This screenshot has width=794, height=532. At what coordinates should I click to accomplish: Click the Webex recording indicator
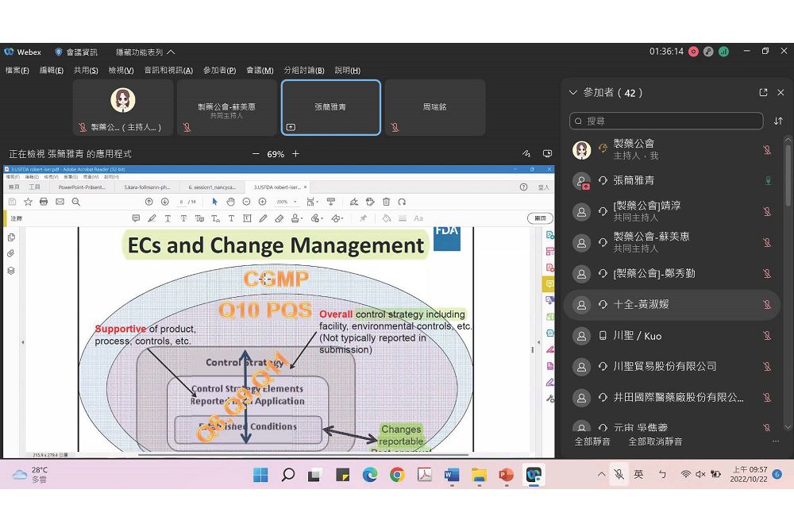(x=694, y=52)
